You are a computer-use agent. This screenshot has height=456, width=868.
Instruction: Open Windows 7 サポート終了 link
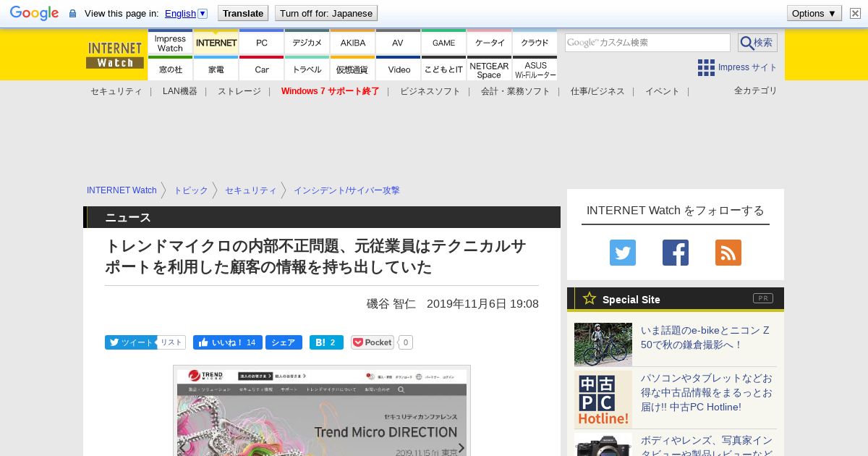click(330, 91)
